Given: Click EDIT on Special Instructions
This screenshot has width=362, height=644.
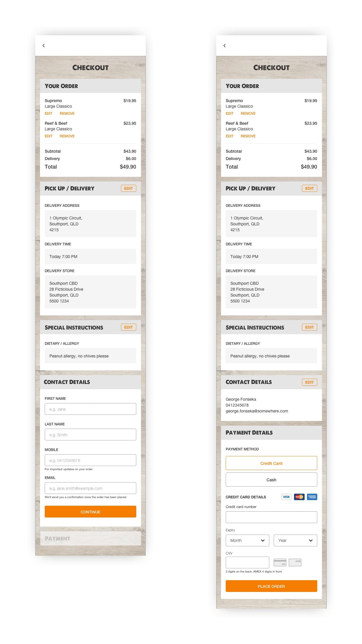Looking at the screenshot, I should coord(128,327).
